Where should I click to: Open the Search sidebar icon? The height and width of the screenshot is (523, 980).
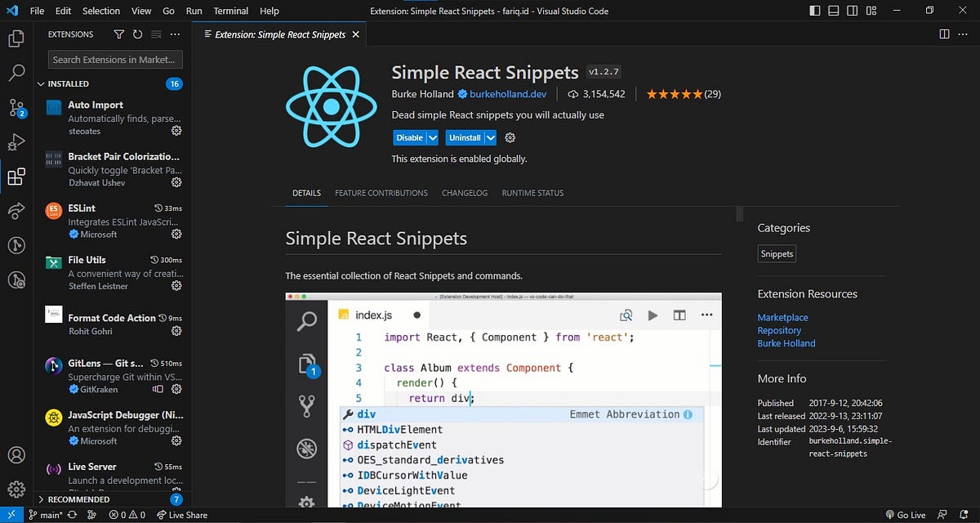[15, 73]
